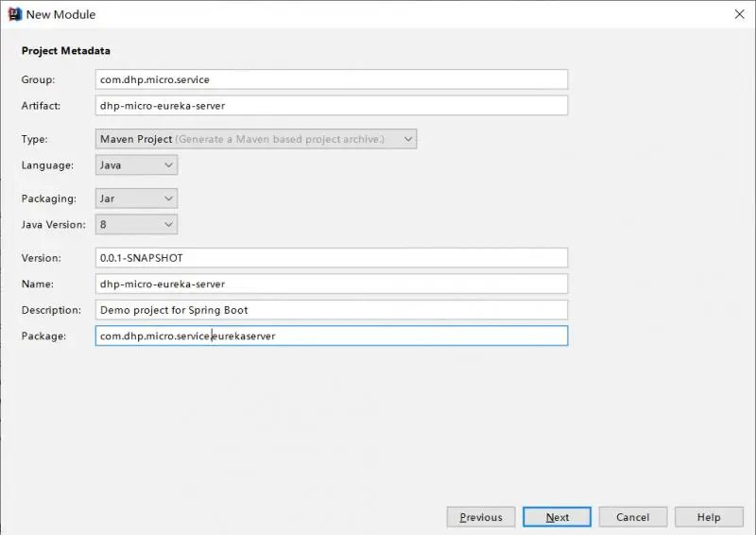Image resolution: width=756 pixels, height=535 pixels.
Task: Click the Version field containing 0.0.1-SNAPSHOT
Action: [x=331, y=258]
